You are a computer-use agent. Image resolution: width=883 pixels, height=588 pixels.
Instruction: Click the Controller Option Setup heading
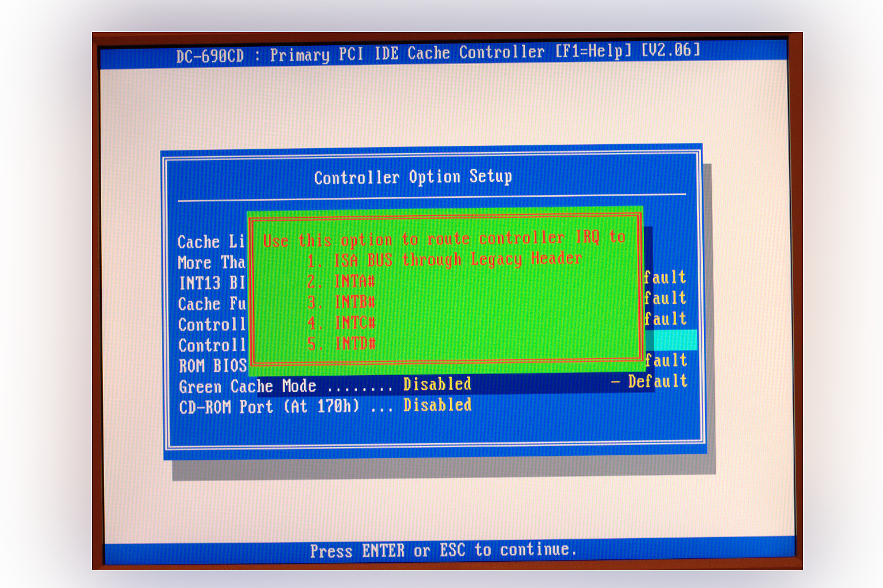pyautogui.click(x=413, y=177)
